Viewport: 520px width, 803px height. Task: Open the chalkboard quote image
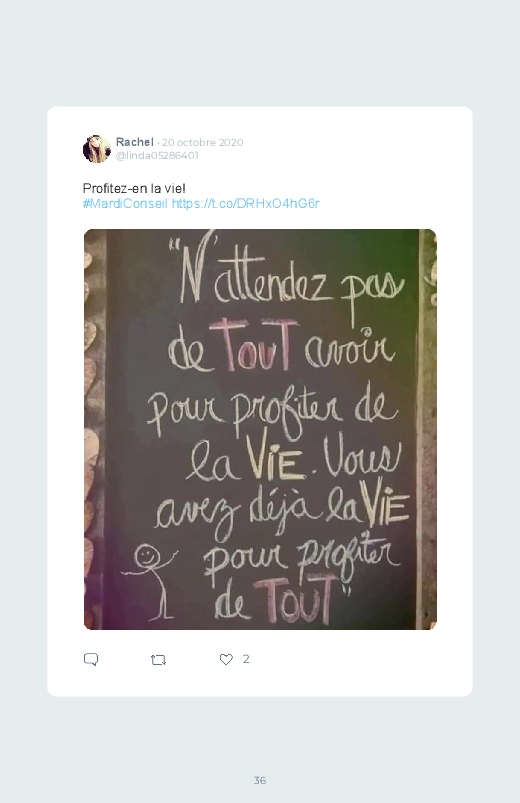pyautogui.click(x=260, y=429)
